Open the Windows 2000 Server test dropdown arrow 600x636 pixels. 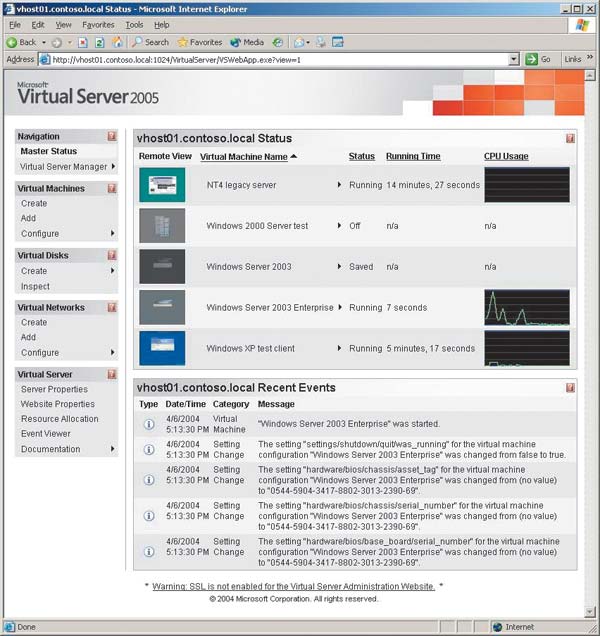click(340, 226)
